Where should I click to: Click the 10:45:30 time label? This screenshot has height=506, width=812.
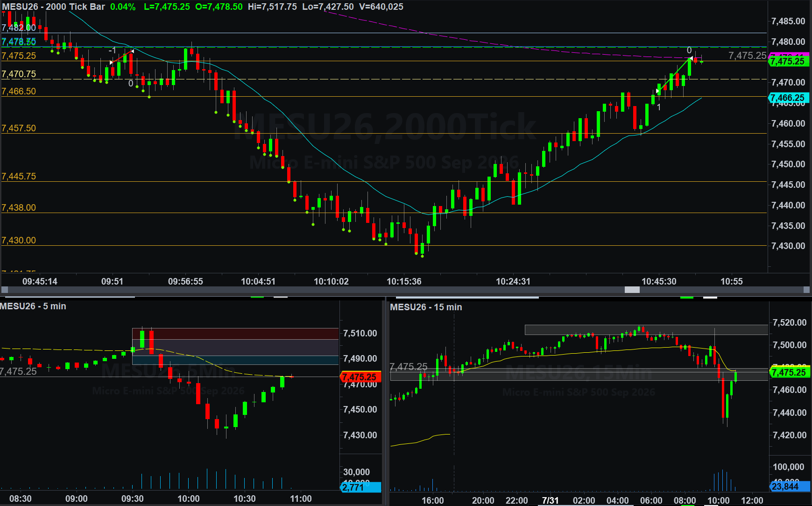659,282
